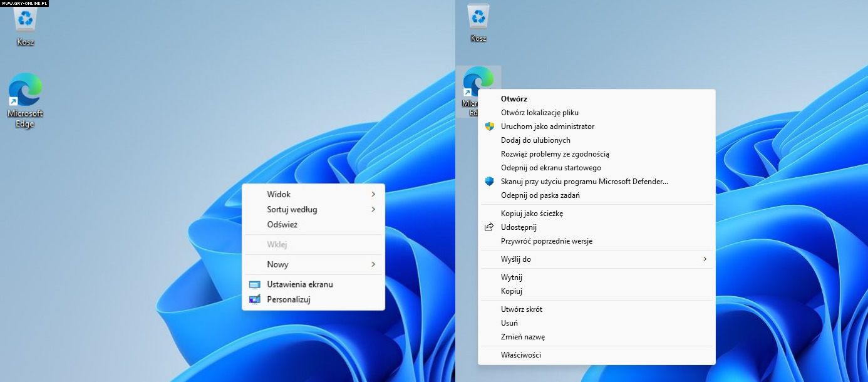The width and height of the screenshot is (868, 382).
Task: Expand the Wyślij do submenu arrow
Action: pyautogui.click(x=705, y=259)
